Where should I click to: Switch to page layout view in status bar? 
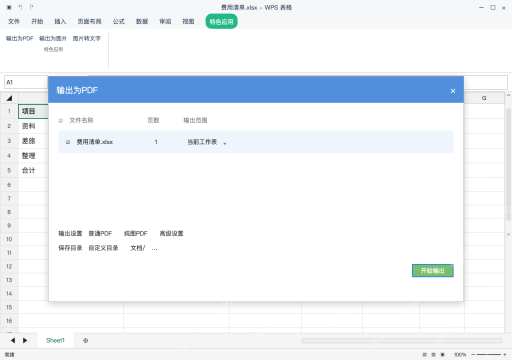[x=433, y=355]
